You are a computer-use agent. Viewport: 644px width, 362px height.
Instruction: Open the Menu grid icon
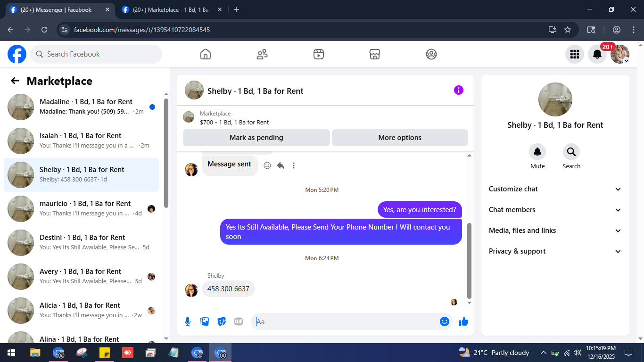point(575,54)
